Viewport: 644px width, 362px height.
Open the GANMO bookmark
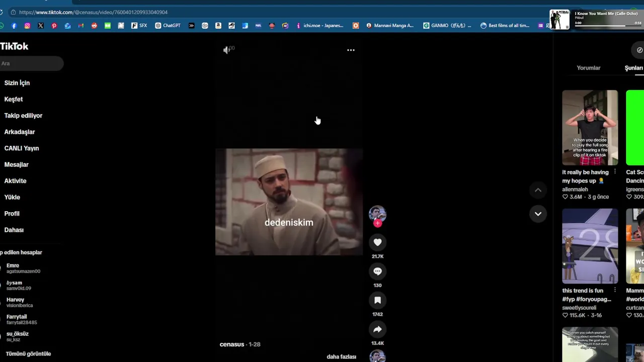click(448, 26)
